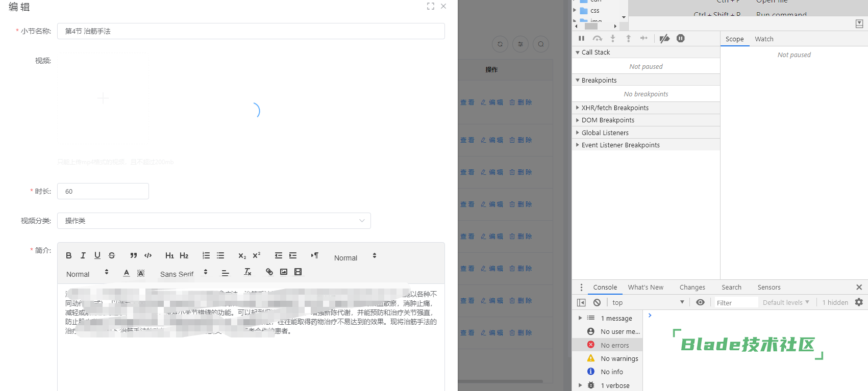Open the Console drawer tab
The image size is (868, 391).
pyautogui.click(x=605, y=287)
